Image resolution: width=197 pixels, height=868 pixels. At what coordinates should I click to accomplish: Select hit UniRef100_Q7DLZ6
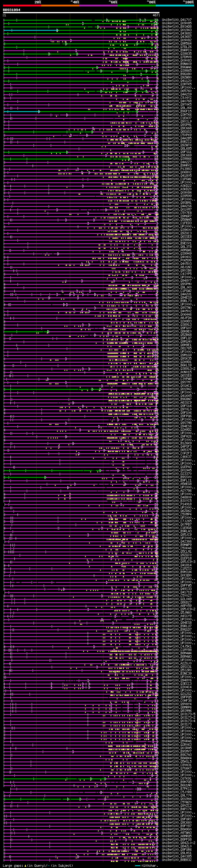coord(177,47)
